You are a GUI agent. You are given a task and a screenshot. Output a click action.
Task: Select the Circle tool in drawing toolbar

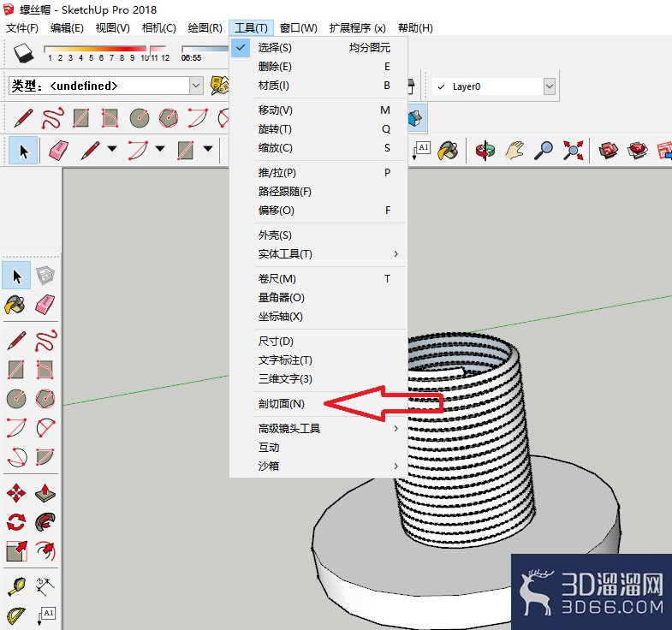coord(140,118)
